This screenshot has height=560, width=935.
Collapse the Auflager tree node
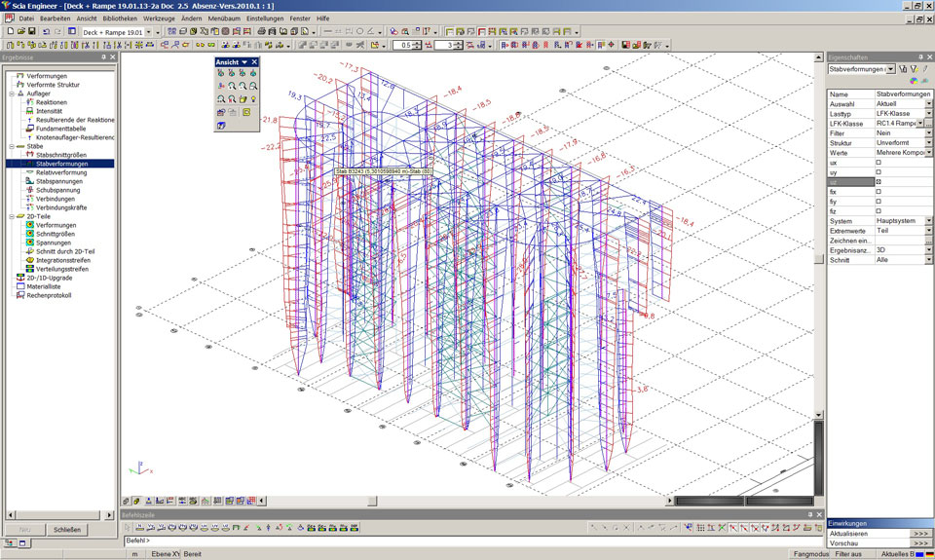pyautogui.click(x=12, y=93)
